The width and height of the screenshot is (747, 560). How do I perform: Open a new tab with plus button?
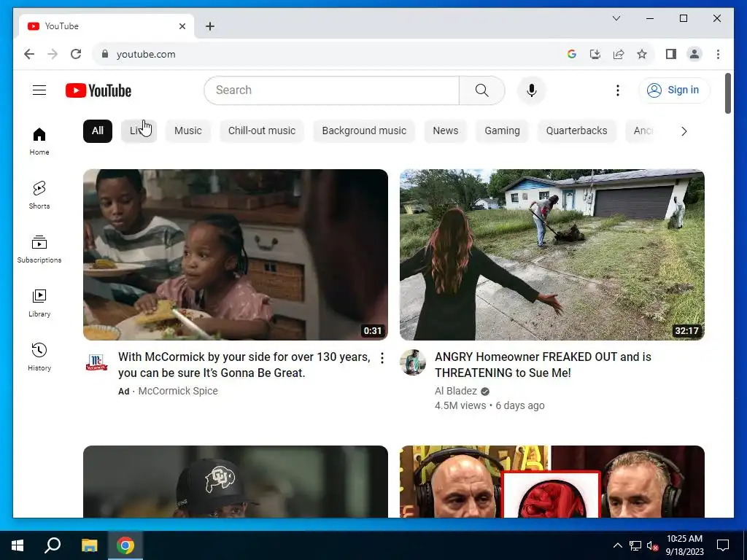click(x=210, y=26)
